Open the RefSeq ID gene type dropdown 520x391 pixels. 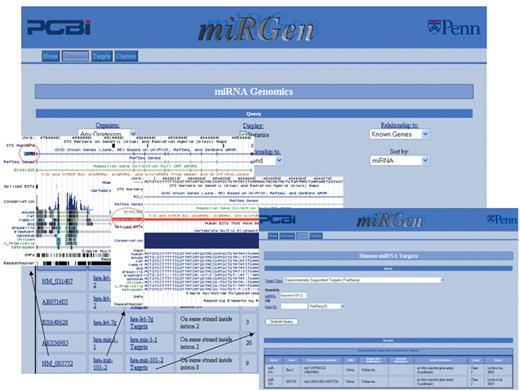click(326, 306)
